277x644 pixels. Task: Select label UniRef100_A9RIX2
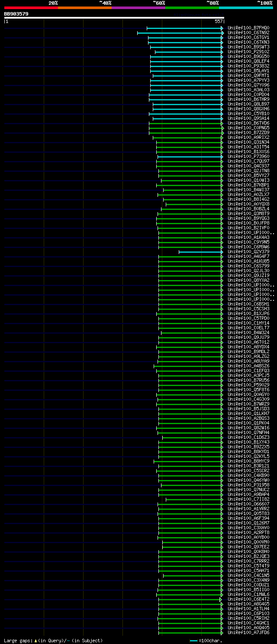248,137
